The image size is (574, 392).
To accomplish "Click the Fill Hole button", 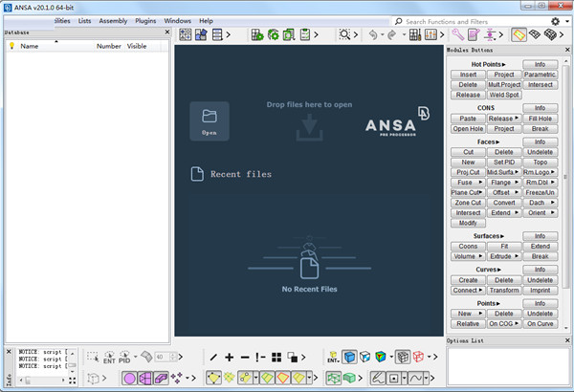I will click(x=540, y=119).
